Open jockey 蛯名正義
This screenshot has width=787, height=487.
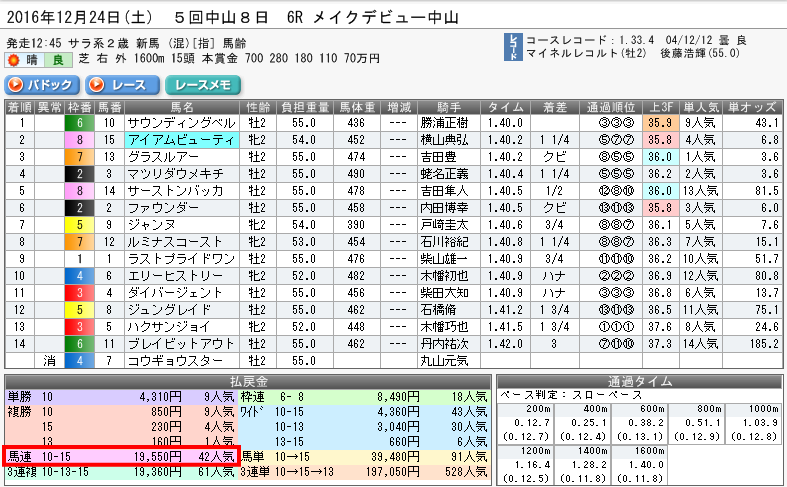point(444,174)
